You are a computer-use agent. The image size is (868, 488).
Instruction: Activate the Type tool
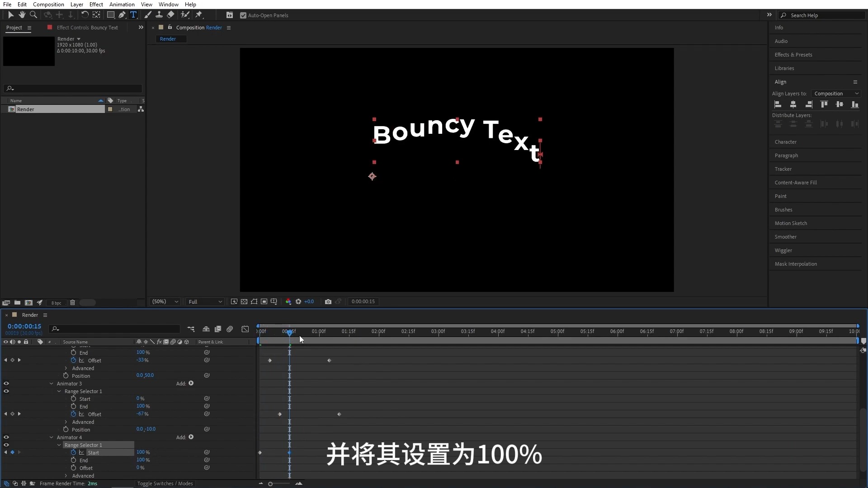click(133, 15)
